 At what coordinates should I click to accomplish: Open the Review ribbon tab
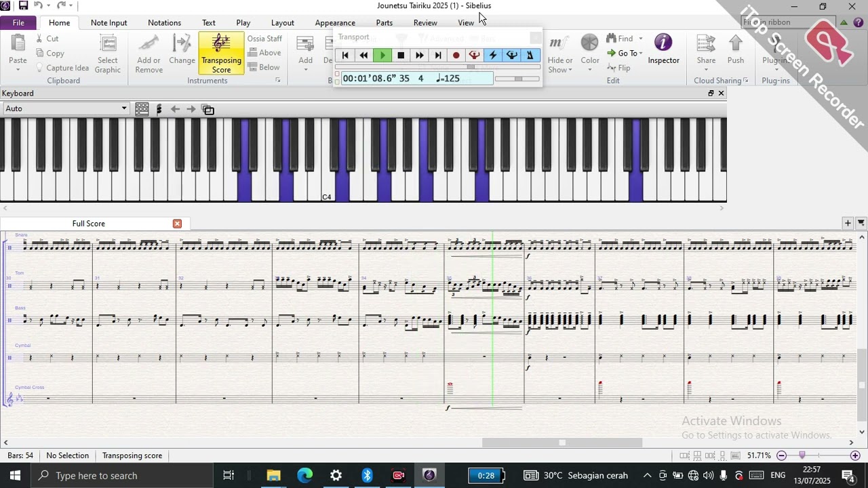click(425, 23)
